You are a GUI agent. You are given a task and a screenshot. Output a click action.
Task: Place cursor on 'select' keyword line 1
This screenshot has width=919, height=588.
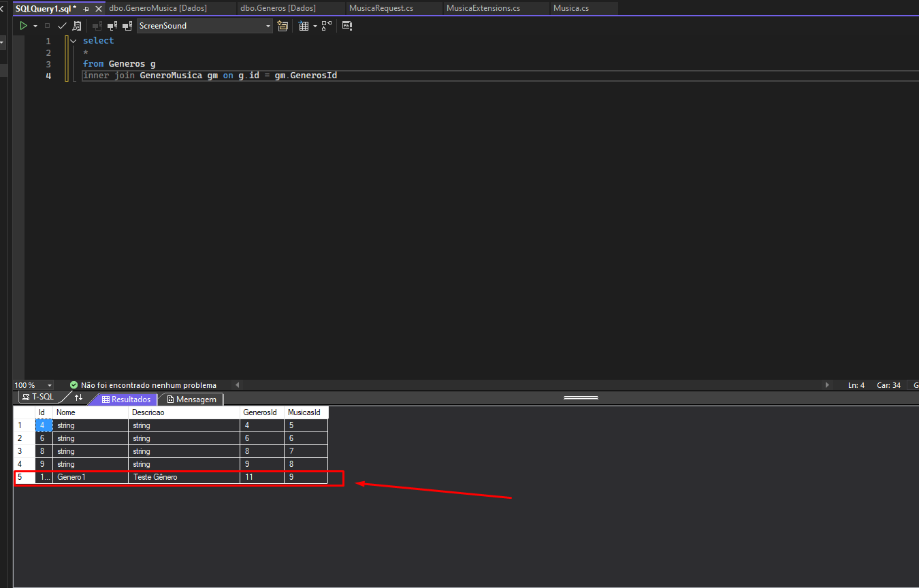[98, 41]
